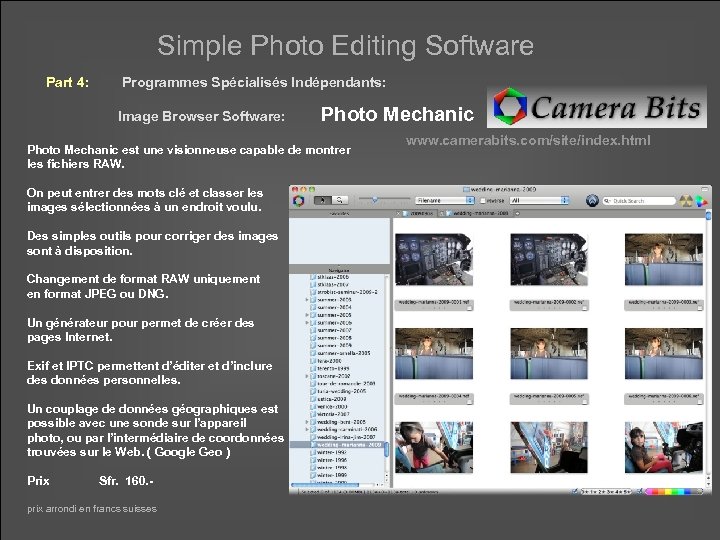Screen dimensions: 720x540
Task: Close the first contact sheet tab
Action: pos(399,214)
